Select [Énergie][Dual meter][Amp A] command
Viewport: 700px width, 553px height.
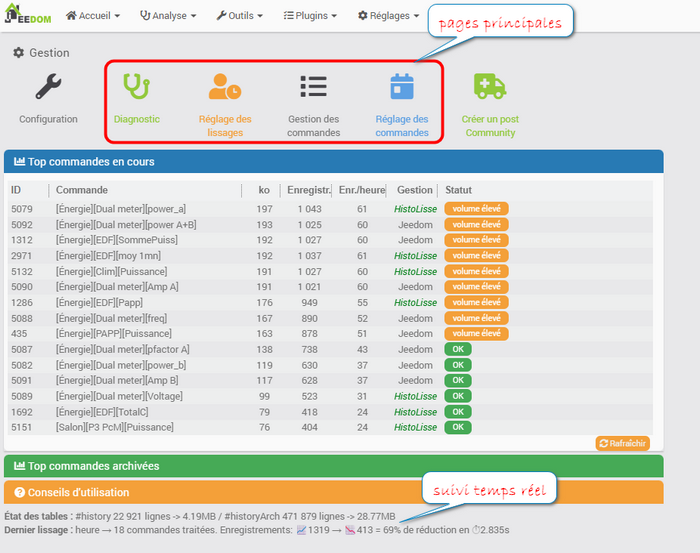(117, 287)
